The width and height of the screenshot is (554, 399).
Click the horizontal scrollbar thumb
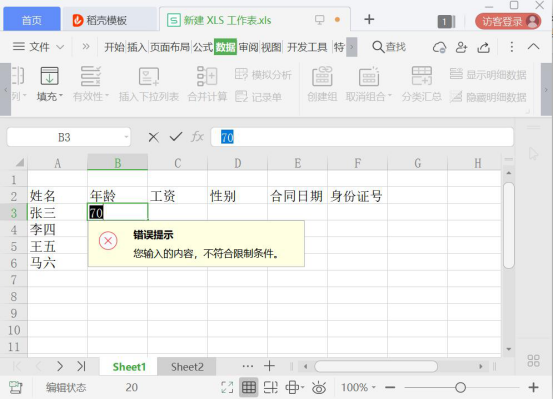376,366
